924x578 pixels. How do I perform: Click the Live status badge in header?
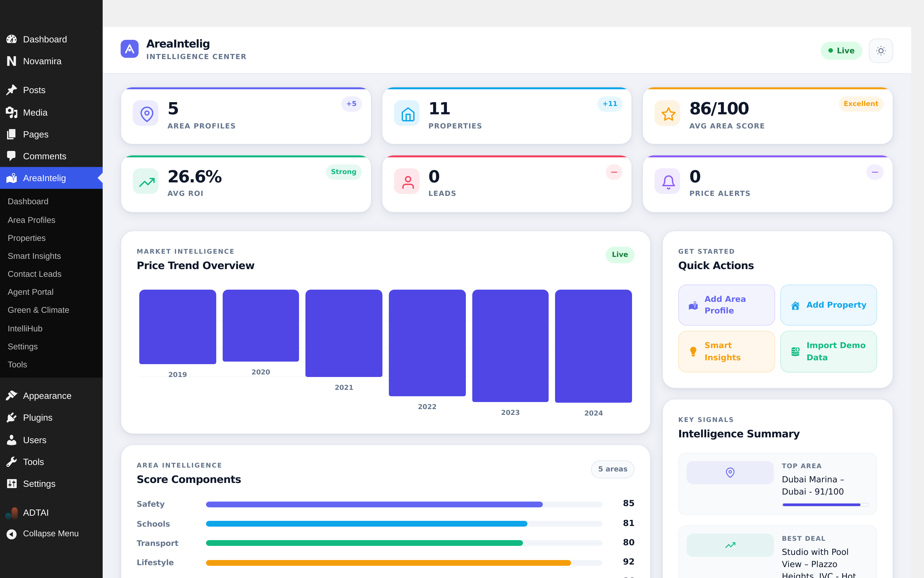coord(841,50)
